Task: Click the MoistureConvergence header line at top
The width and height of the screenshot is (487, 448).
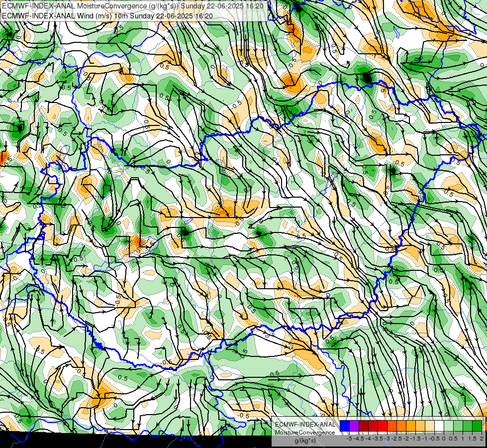Action: [133, 6]
